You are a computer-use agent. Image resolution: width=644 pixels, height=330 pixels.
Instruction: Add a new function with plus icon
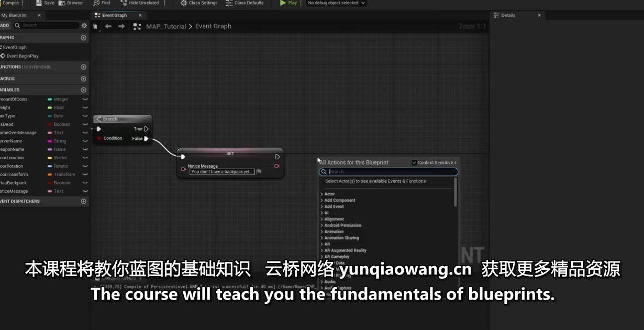83,67
